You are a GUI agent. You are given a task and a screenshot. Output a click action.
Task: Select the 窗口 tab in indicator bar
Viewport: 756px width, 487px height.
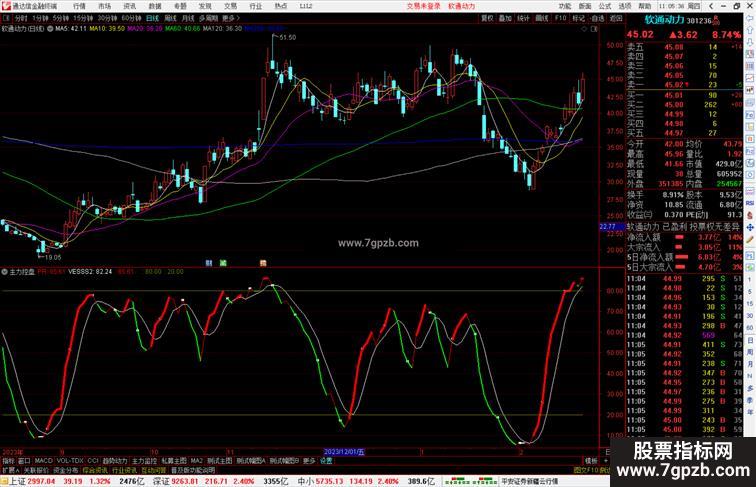24,461
